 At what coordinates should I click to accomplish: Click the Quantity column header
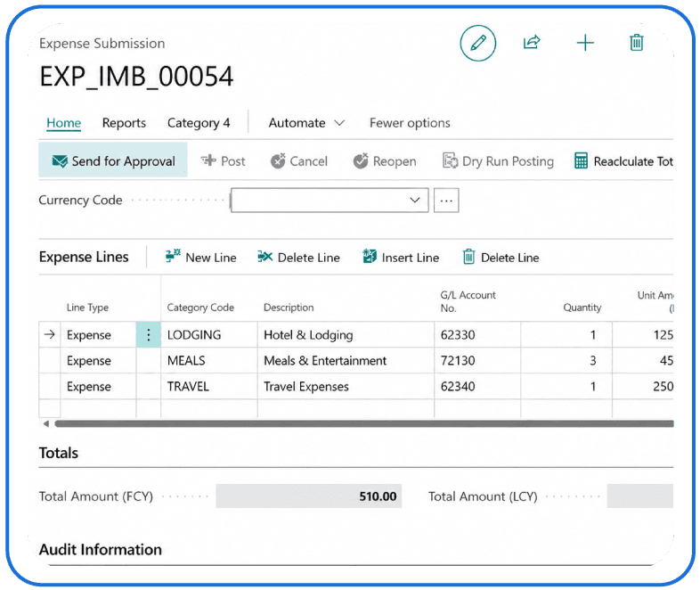pos(582,307)
